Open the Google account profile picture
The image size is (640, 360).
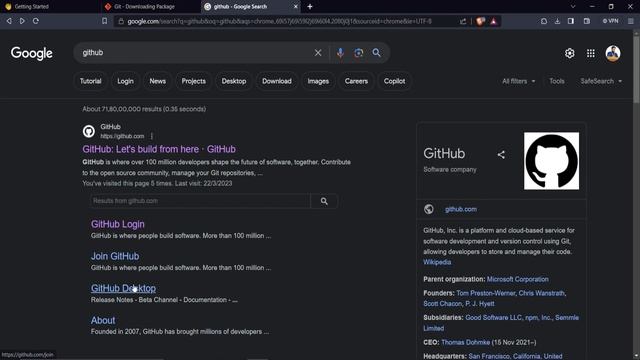(613, 53)
